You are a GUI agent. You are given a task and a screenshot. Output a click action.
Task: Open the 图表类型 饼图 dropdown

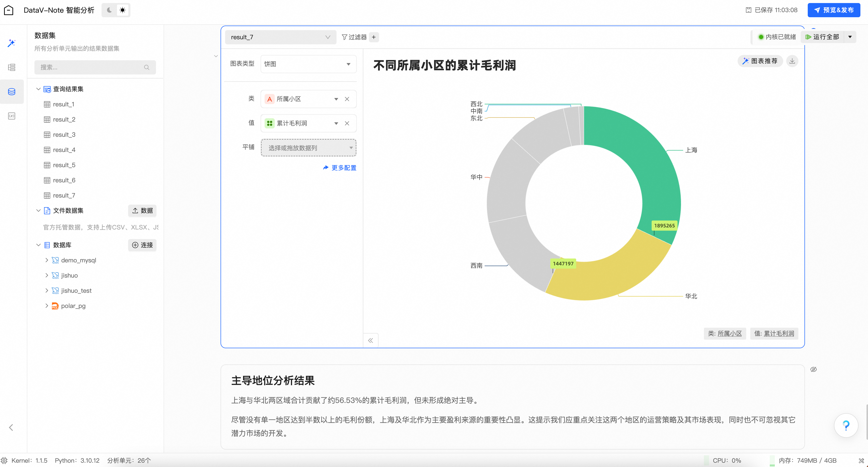point(308,64)
